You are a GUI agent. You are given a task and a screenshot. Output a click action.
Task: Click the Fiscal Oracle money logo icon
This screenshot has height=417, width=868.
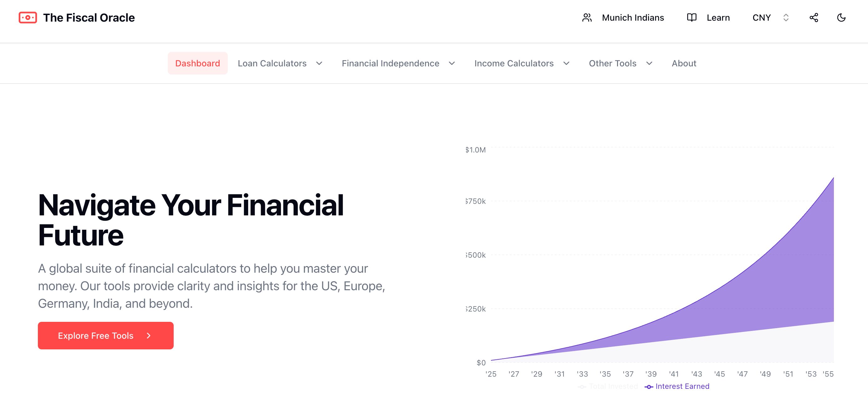[x=28, y=18]
